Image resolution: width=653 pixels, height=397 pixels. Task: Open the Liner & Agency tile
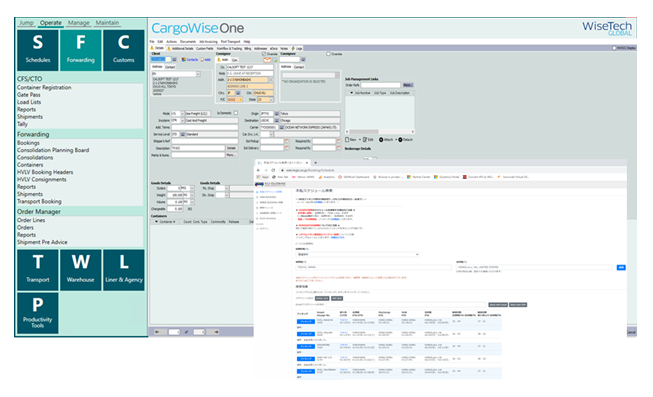click(x=124, y=270)
